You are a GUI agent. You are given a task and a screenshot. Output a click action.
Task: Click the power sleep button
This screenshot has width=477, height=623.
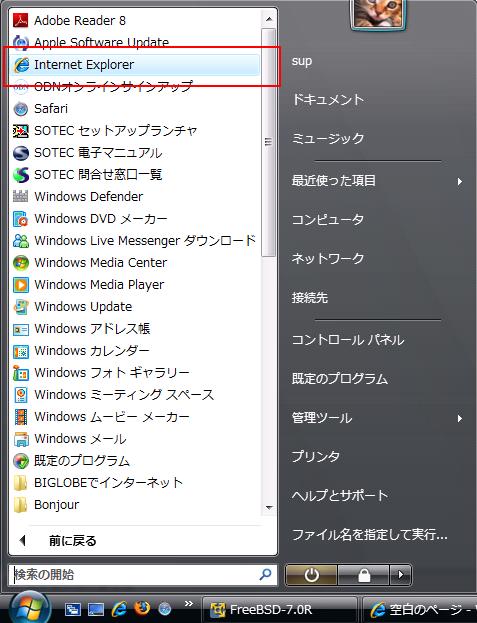pyautogui.click(x=311, y=575)
